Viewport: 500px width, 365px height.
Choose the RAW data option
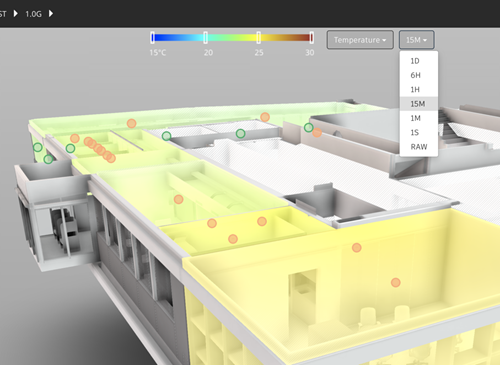coord(419,147)
